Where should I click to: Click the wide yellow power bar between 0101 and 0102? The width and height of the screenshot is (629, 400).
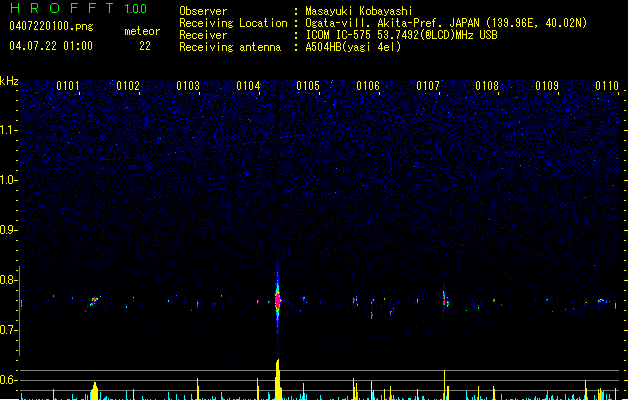click(x=95, y=391)
